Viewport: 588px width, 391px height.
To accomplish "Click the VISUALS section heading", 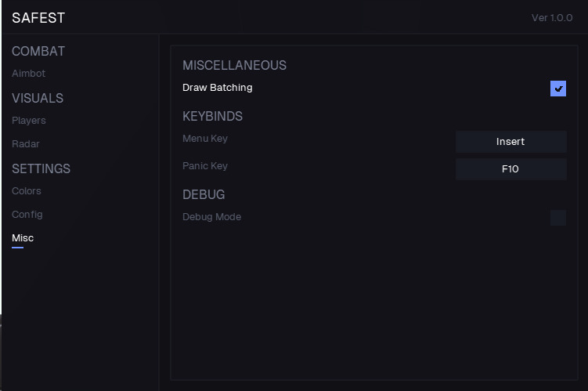I will (x=38, y=99).
